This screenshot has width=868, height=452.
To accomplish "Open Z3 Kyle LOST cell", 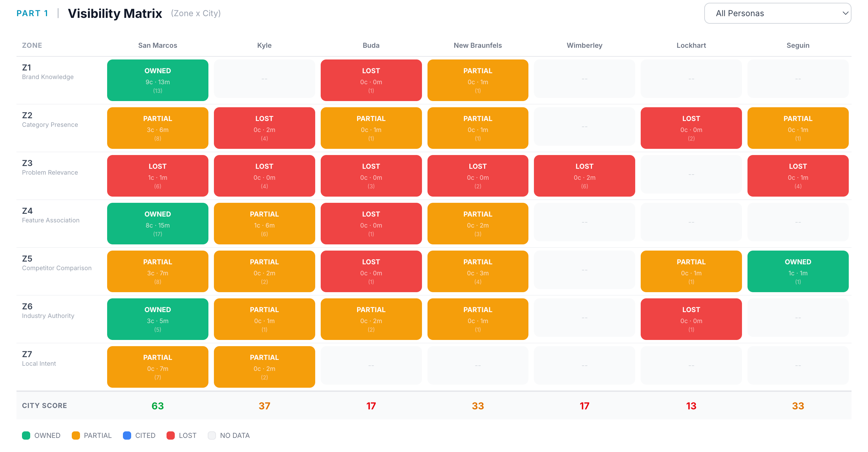I will pyautogui.click(x=264, y=176).
